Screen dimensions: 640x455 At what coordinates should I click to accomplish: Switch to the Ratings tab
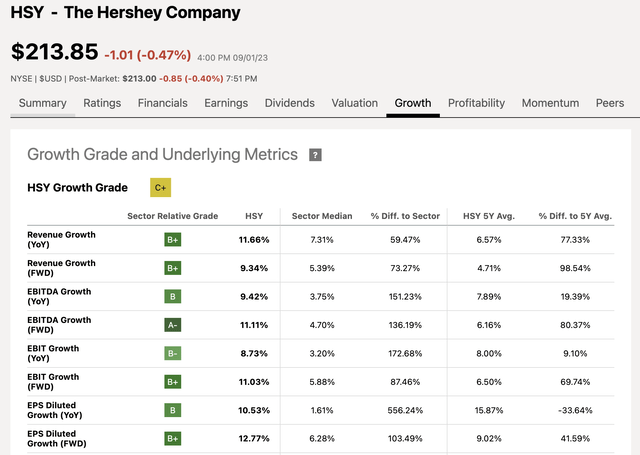coord(102,103)
